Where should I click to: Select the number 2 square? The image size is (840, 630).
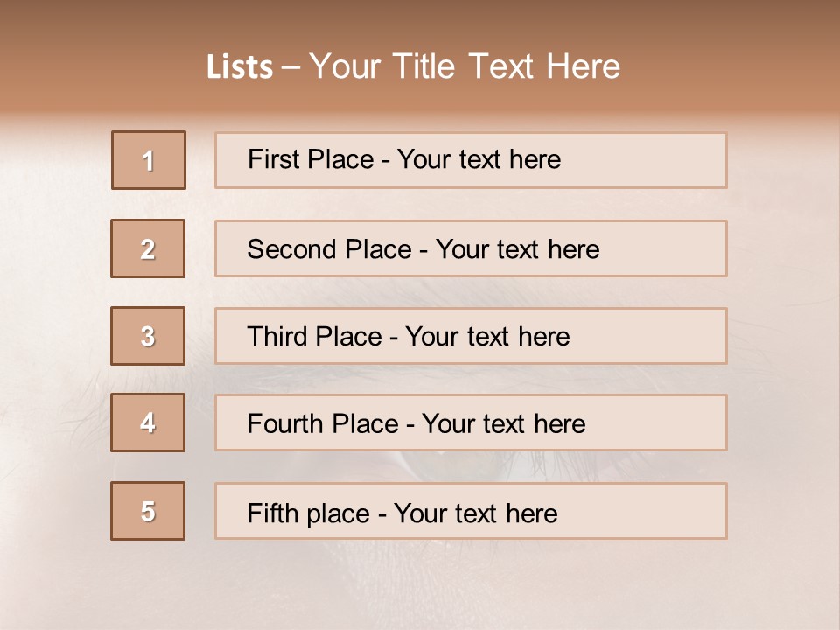click(x=148, y=248)
